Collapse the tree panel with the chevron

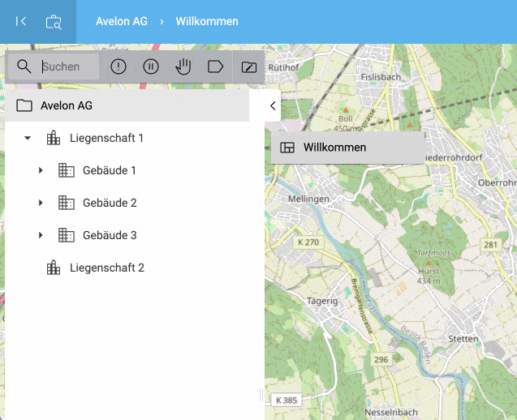tap(273, 105)
